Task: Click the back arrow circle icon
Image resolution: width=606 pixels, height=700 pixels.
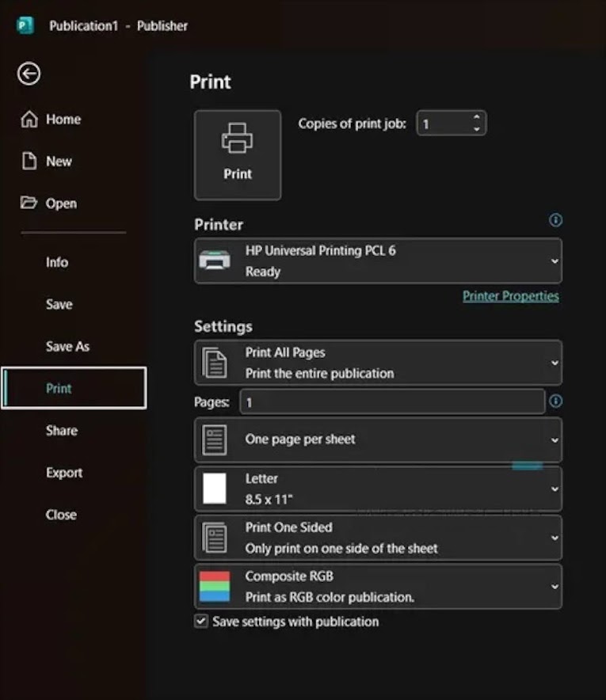Action: (29, 74)
